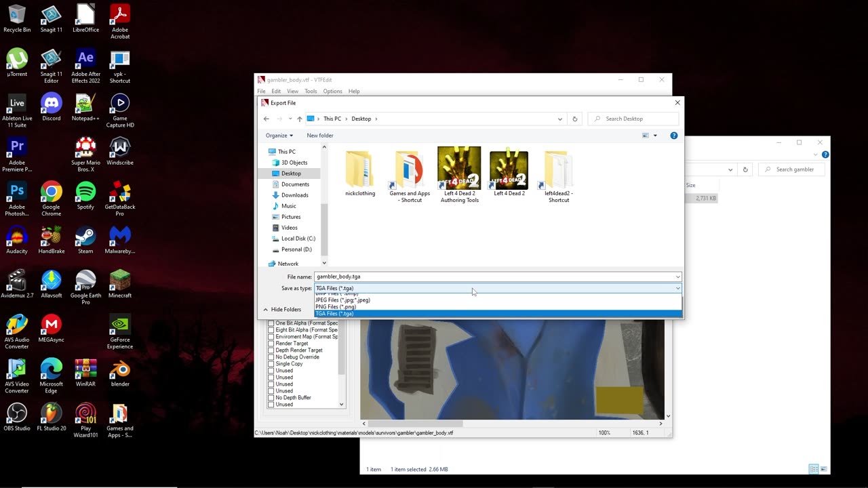The height and width of the screenshot is (488, 868).
Task: Launch Adobe Premiere Pro icon
Action: pyautogui.click(x=17, y=155)
